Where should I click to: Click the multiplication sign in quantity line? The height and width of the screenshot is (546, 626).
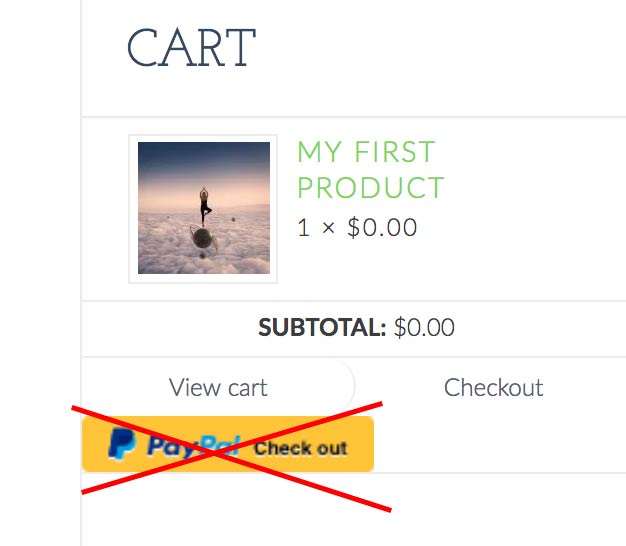[328, 228]
